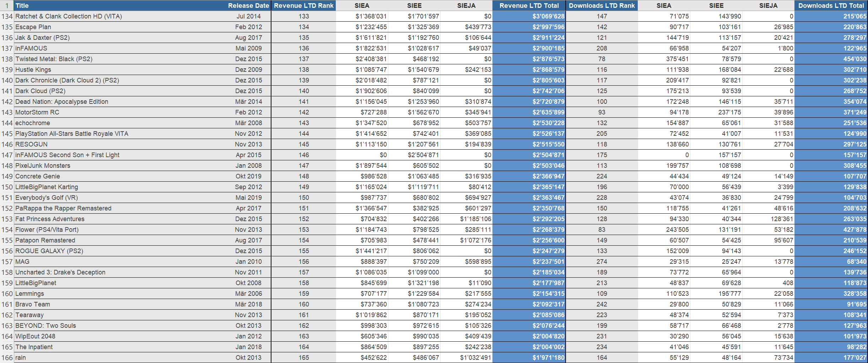This screenshot has width=868, height=363.
Task: Select the Escape Plan title cell
Action: click(33, 27)
